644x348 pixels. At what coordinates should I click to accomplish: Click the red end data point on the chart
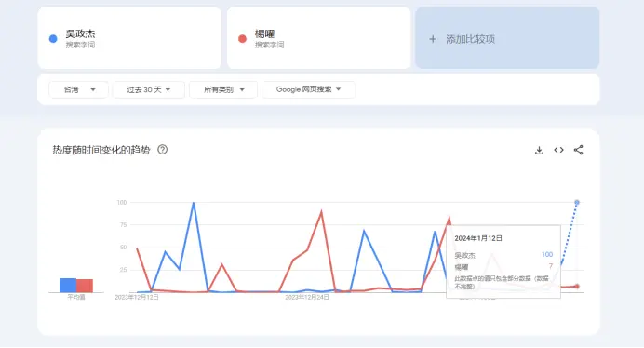[x=577, y=287]
